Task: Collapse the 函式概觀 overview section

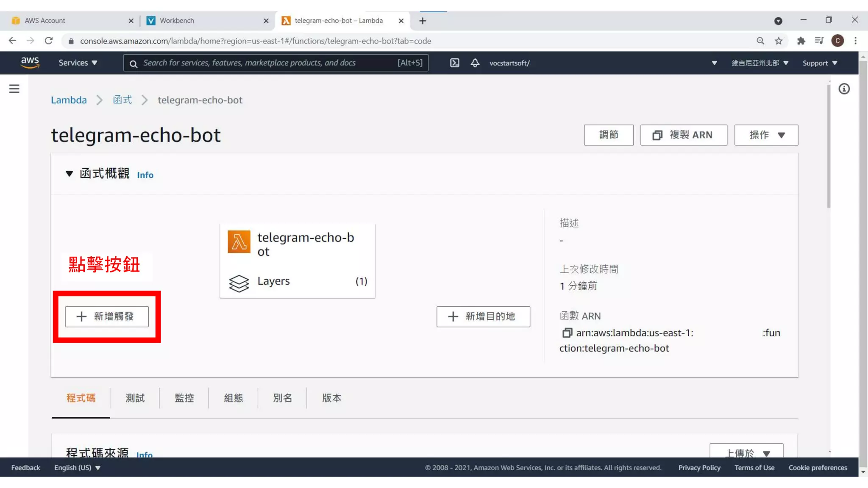Action: click(x=70, y=174)
